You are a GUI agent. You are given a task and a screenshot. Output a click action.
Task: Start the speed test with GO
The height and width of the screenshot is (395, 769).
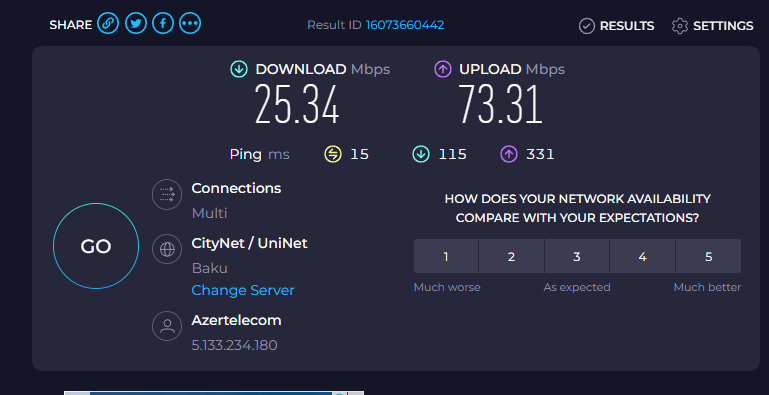point(96,246)
